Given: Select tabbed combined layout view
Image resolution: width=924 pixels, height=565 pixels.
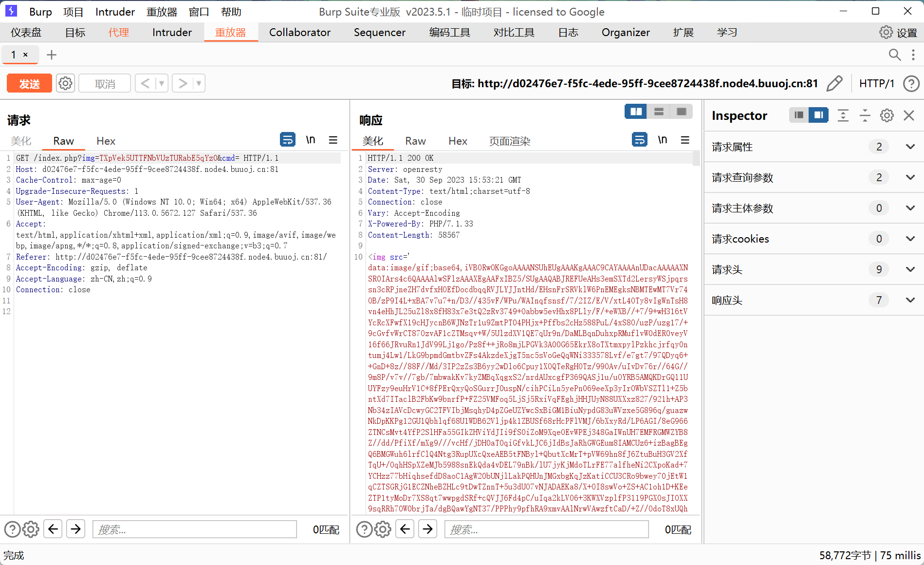Looking at the screenshot, I should pyautogui.click(x=682, y=112).
